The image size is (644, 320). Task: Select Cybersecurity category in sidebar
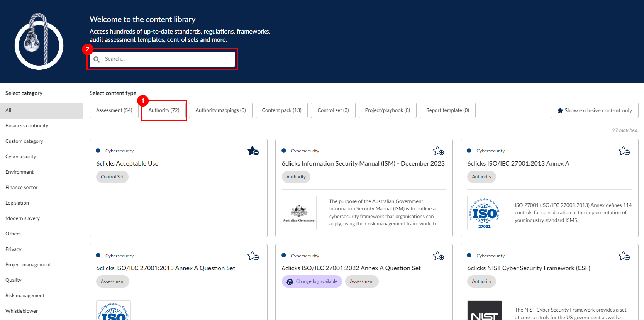[x=42, y=157]
